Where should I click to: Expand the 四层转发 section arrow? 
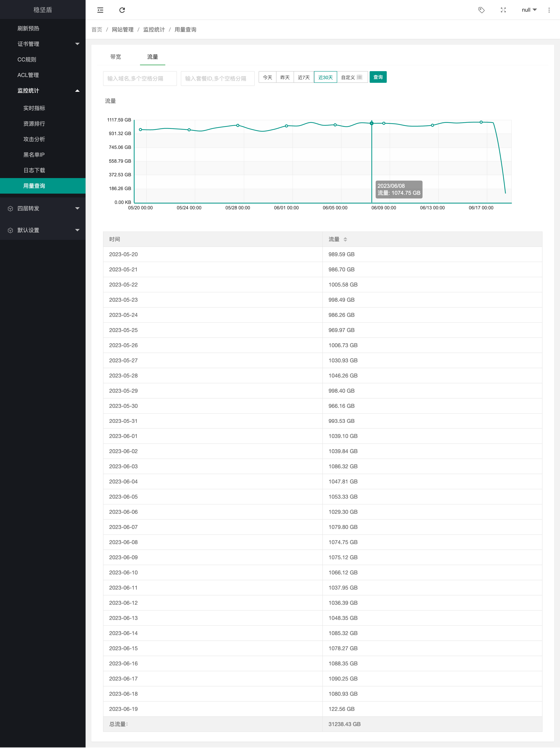(77, 209)
